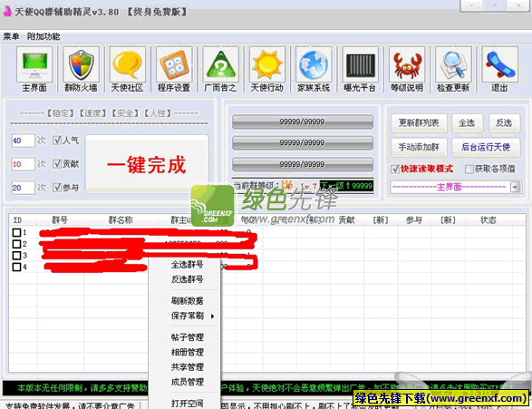Open 天使行动 sun icon
The height and width of the screenshot is (409, 532).
267,64
